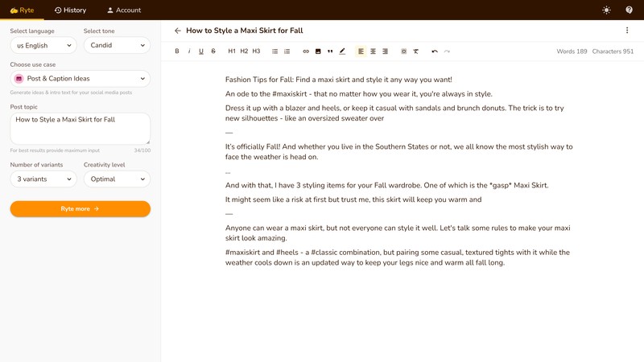Undo the last edit
Image resolution: width=644 pixels, height=362 pixels.
click(435, 51)
